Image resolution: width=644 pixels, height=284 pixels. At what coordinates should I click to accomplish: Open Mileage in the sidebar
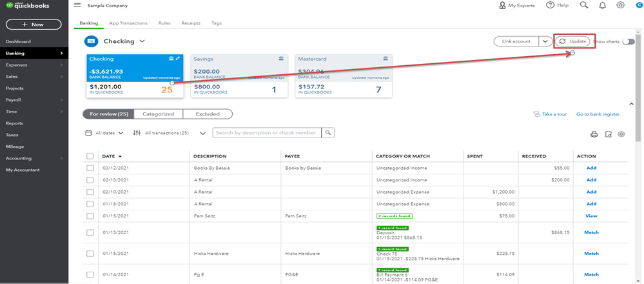15,147
